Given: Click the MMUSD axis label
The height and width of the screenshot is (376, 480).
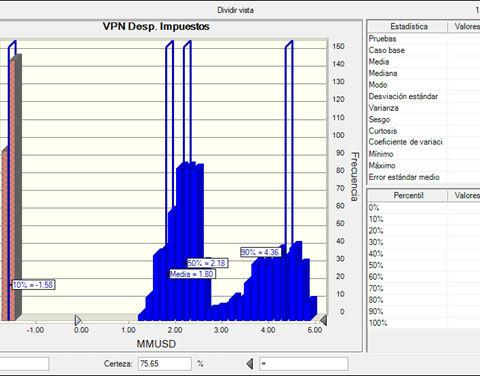Looking at the screenshot, I should pyautogui.click(x=156, y=344).
